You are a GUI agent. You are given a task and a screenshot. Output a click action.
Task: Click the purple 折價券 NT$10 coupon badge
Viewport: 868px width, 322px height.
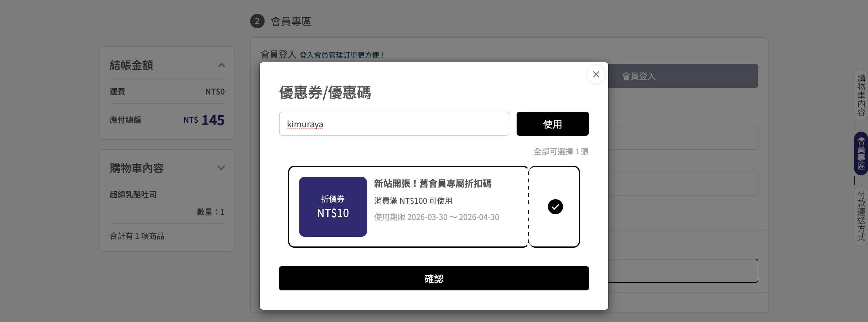pos(332,206)
